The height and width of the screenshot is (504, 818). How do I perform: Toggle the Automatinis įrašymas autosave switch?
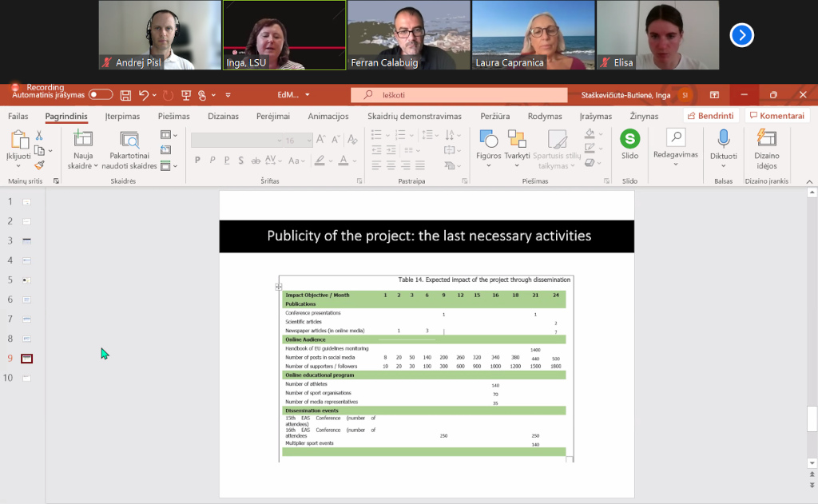[101, 95]
